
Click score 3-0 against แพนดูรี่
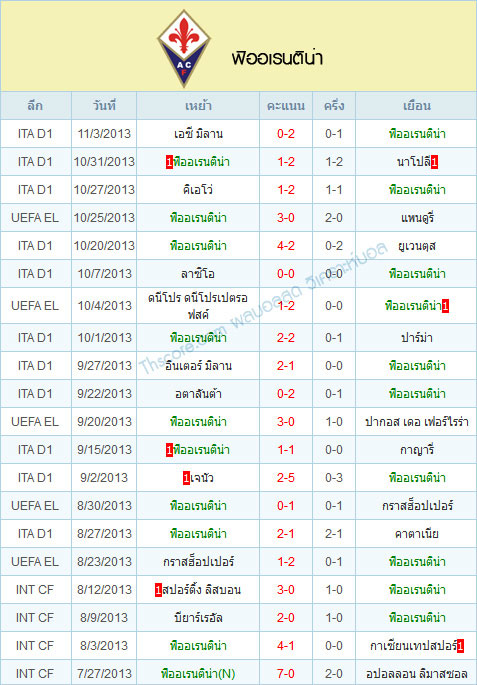point(286,218)
